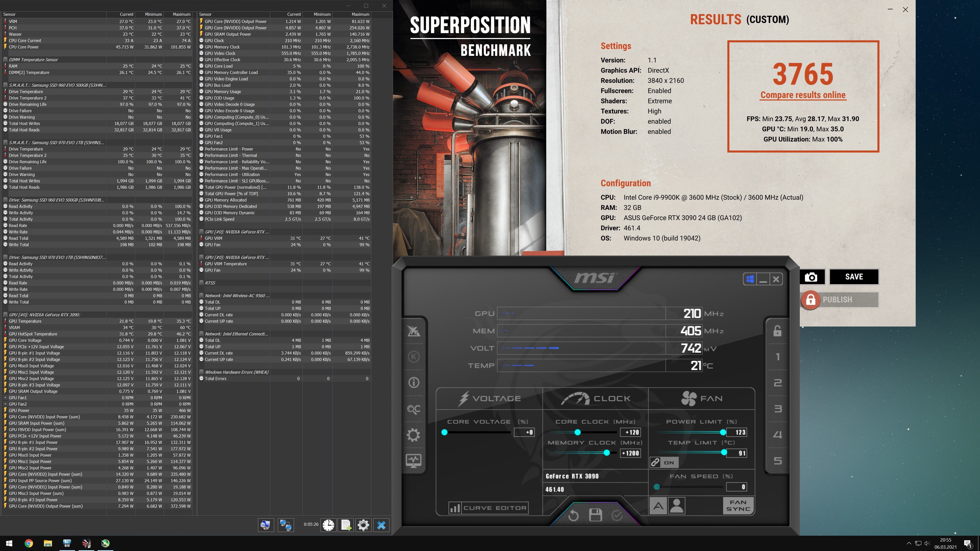Toggle automatic fan speed A button
Viewport: 980px width, 551px height.
tap(658, 506)
